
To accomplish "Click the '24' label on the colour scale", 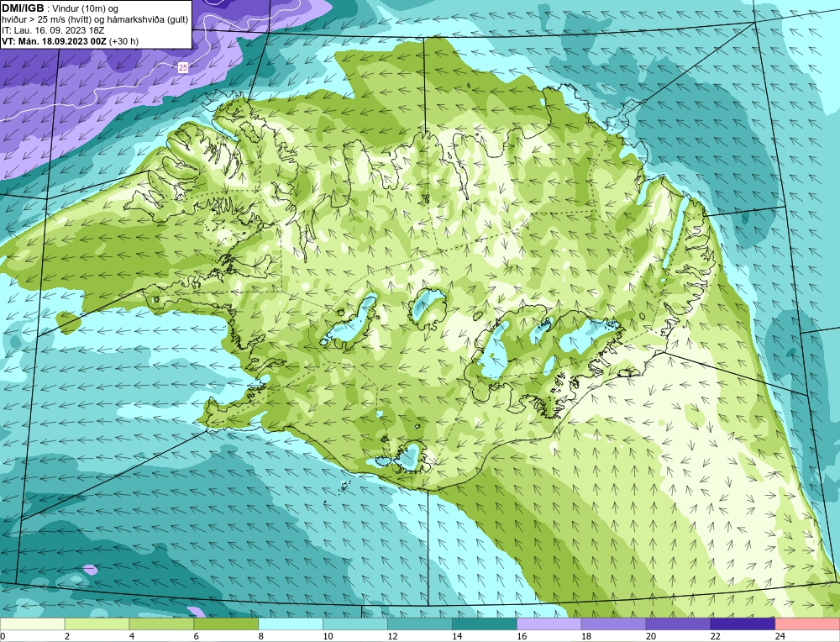I will pos(780,636).
